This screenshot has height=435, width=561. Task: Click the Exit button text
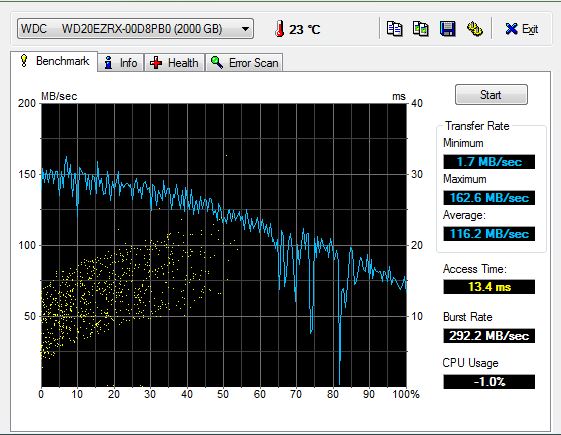coord(530,29)
